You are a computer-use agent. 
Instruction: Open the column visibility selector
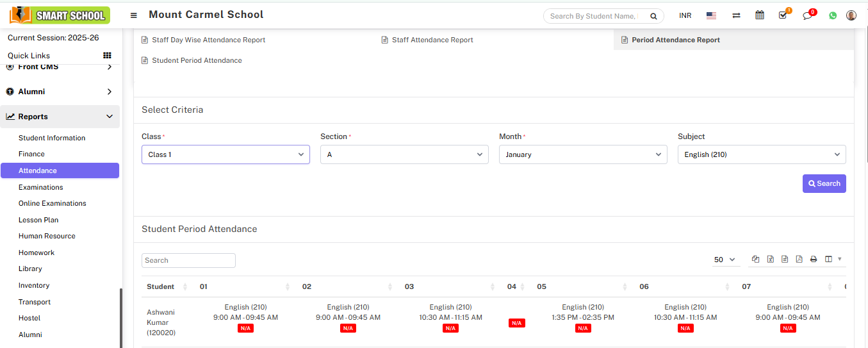[x=832, y=260]
